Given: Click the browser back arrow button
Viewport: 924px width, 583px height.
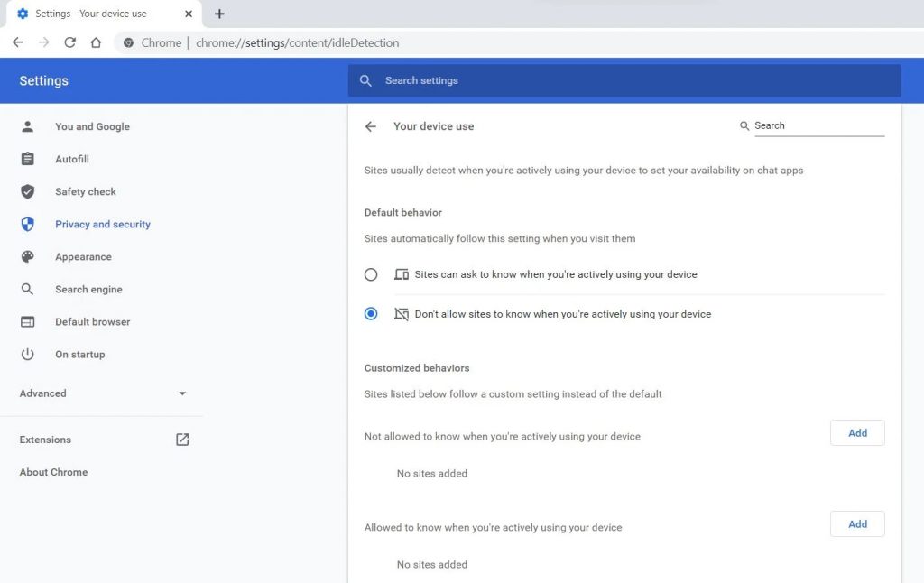Looking at the screenshot, I should point(18,42).
